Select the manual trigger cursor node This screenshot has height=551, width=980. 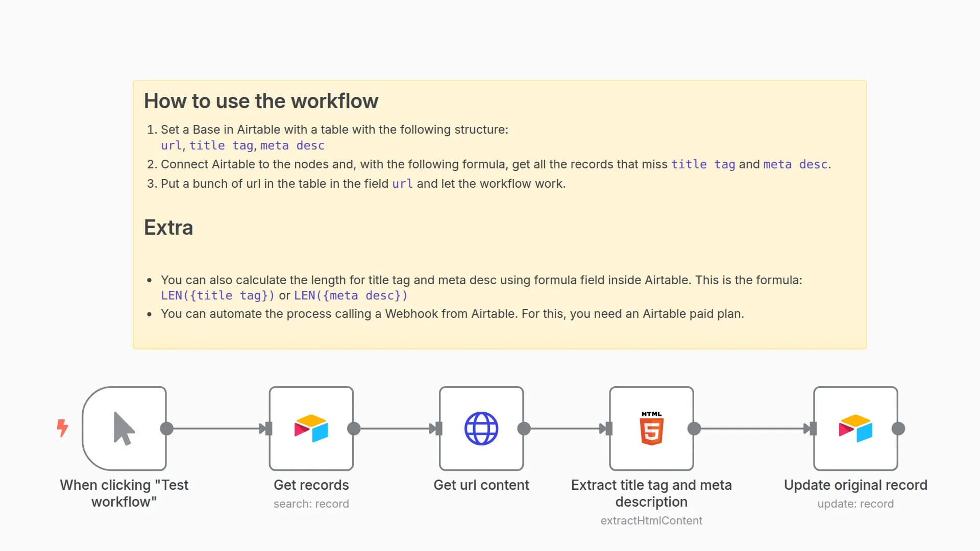click(x=124, y=428)
